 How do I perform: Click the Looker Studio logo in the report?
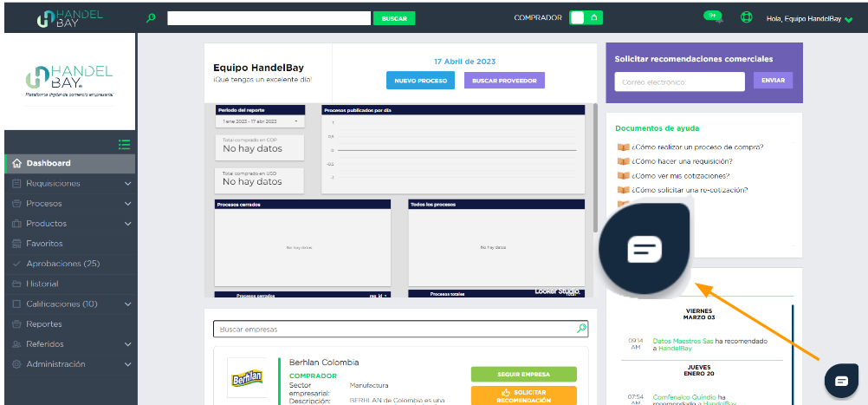click(557, 291)
